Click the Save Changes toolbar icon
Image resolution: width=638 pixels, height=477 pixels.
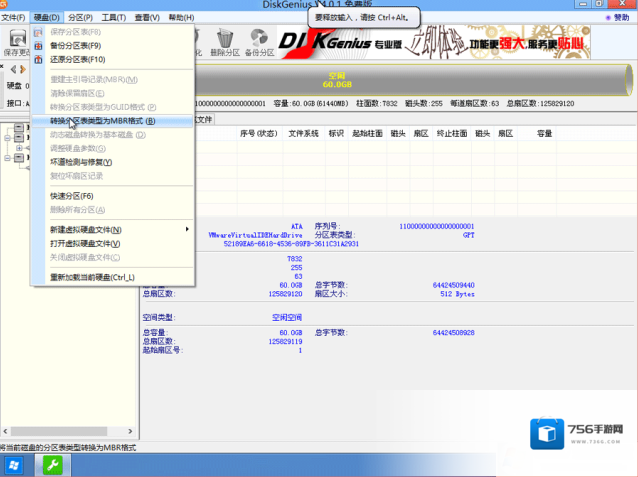pos(15,42)
